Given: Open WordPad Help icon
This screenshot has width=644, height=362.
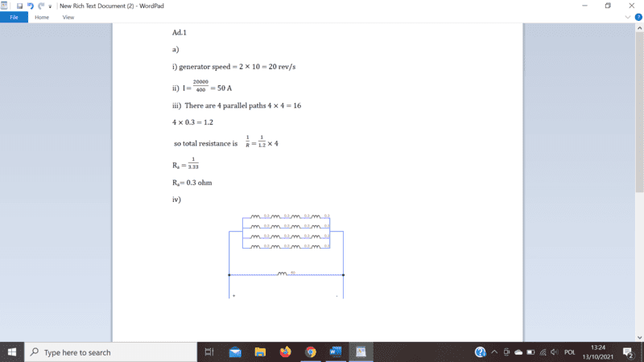Looking at the screenshot, I should pyautogui.click(x=638, y=17).
